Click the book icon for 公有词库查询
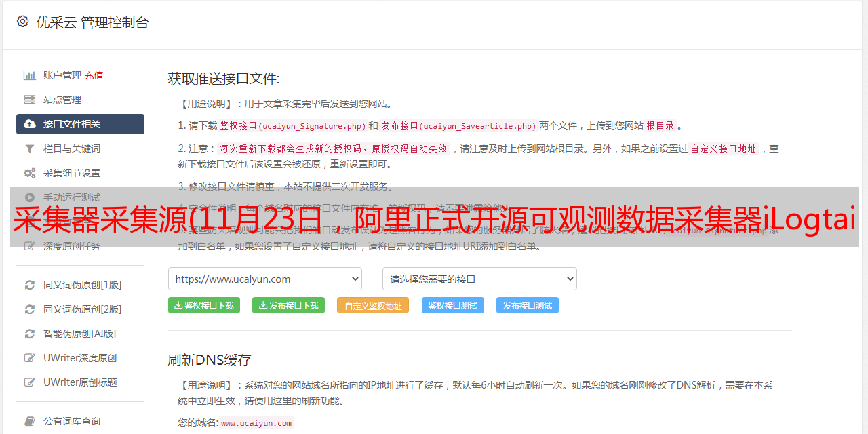The width and height of the screenshot is (868, 434). click(x=30, y=421)
